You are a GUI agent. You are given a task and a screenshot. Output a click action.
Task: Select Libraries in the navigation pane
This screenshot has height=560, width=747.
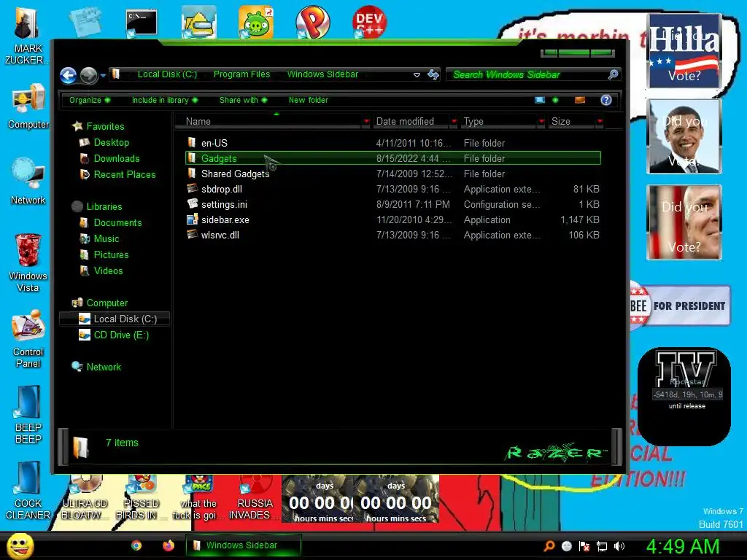point(104,206)
